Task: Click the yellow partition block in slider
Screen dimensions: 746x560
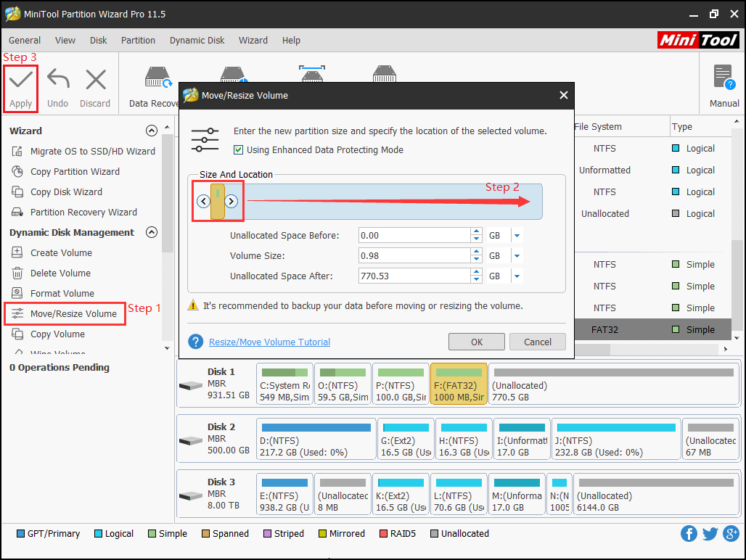Action: point(218,202)
